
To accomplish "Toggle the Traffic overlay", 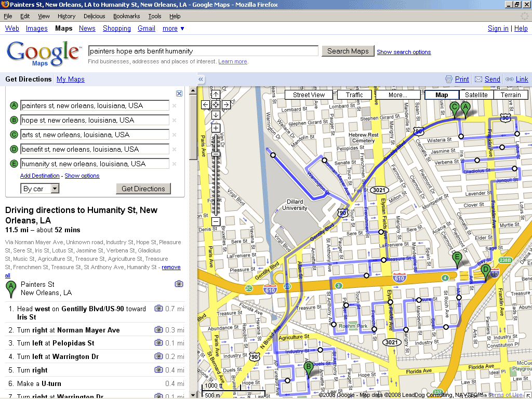I will pyautogui.click(x=354, y=95).
